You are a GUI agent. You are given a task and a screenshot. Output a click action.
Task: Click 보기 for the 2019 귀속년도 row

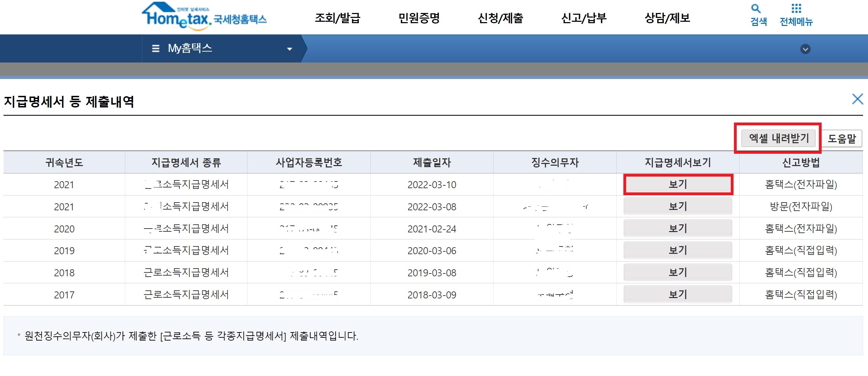click(677, 250)
